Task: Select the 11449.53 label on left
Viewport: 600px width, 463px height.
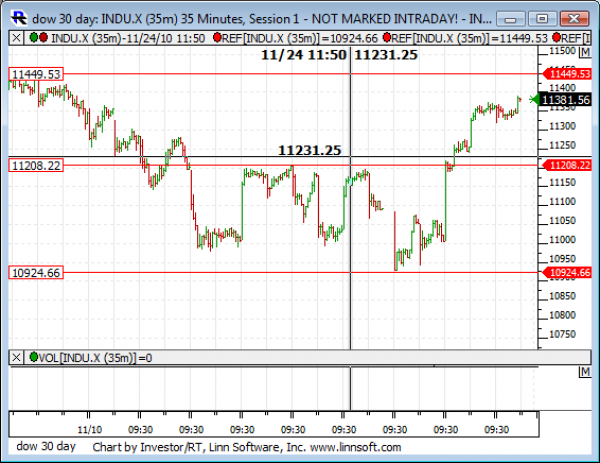Action: [x=36, y=74]
